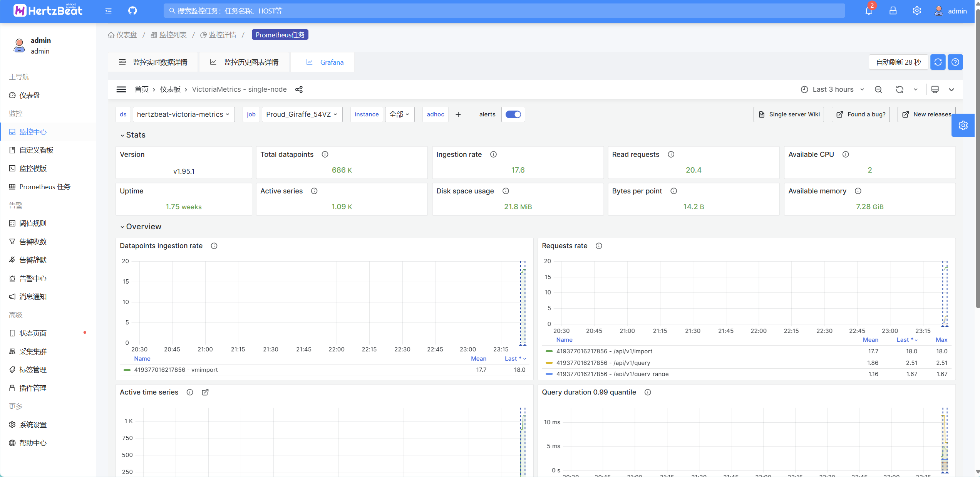Click the blue refresh icon button
The width and height of the screenshot is (980, 477).
pyautogui.click(x=938, y=62)
